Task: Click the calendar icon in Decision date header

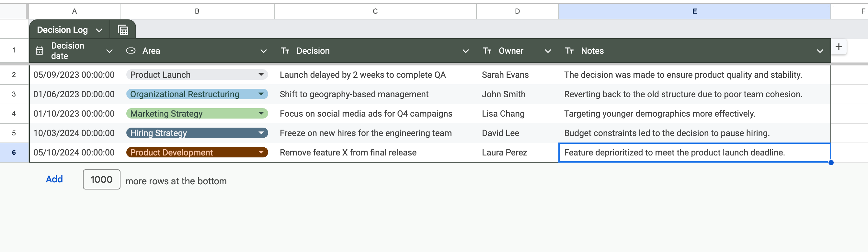Action: pos(40,51)
